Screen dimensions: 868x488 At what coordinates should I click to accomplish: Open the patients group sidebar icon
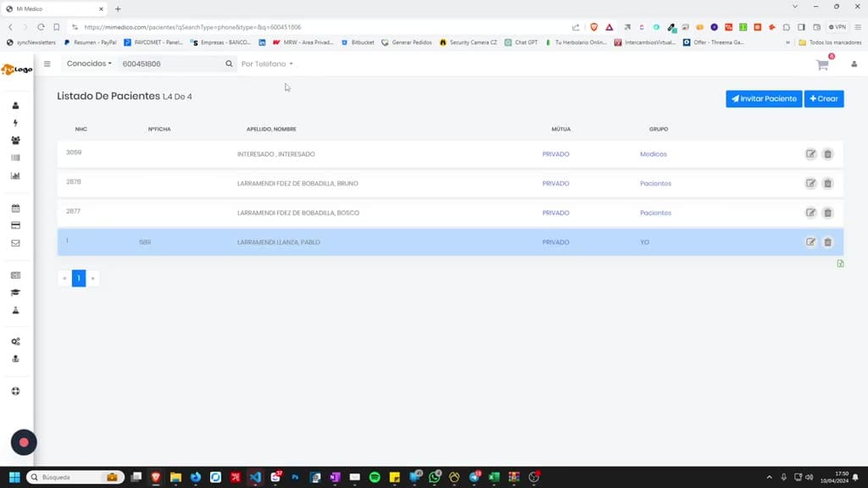click(15, 141)
